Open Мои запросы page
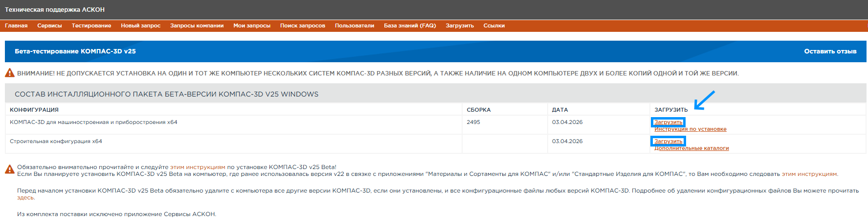The image size is (868, 220). (252, 25)
